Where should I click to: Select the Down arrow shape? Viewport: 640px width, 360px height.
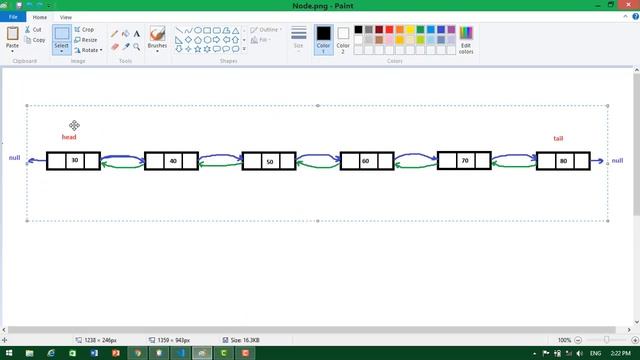179,49
